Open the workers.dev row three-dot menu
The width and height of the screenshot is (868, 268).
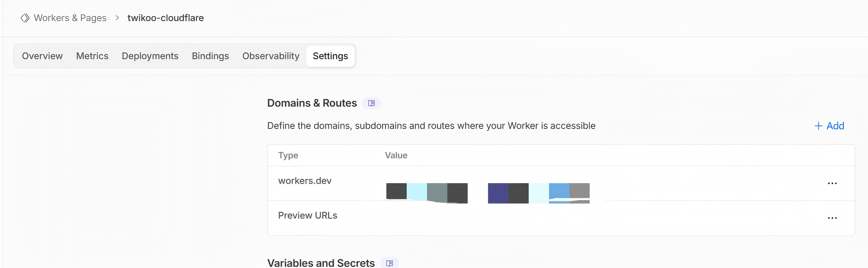click(832, 184)
